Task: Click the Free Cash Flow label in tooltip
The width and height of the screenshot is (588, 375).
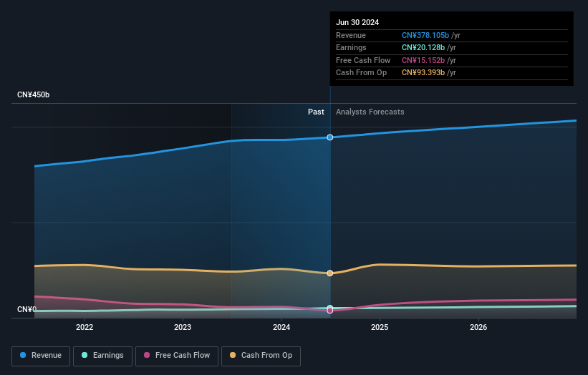Action: click(x=363, y=60)
